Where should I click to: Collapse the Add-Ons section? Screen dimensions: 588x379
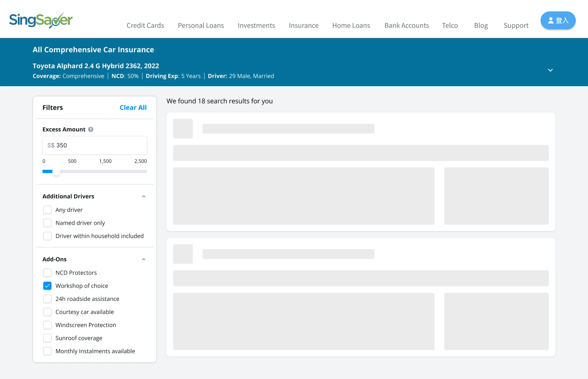[144, 259]
